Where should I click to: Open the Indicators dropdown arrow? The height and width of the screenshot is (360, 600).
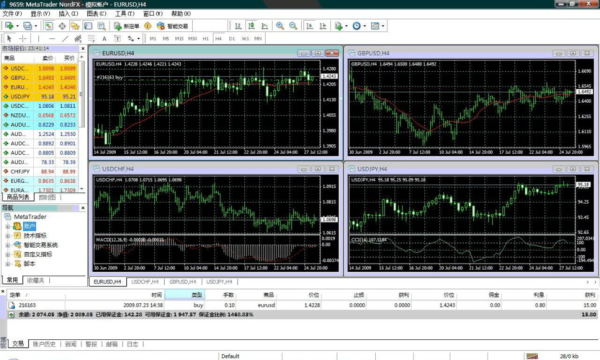point(346,26)
